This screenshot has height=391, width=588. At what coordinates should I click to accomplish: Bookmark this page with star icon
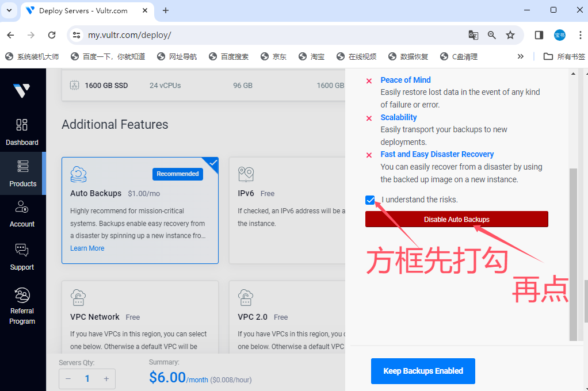tap(510, 35)
